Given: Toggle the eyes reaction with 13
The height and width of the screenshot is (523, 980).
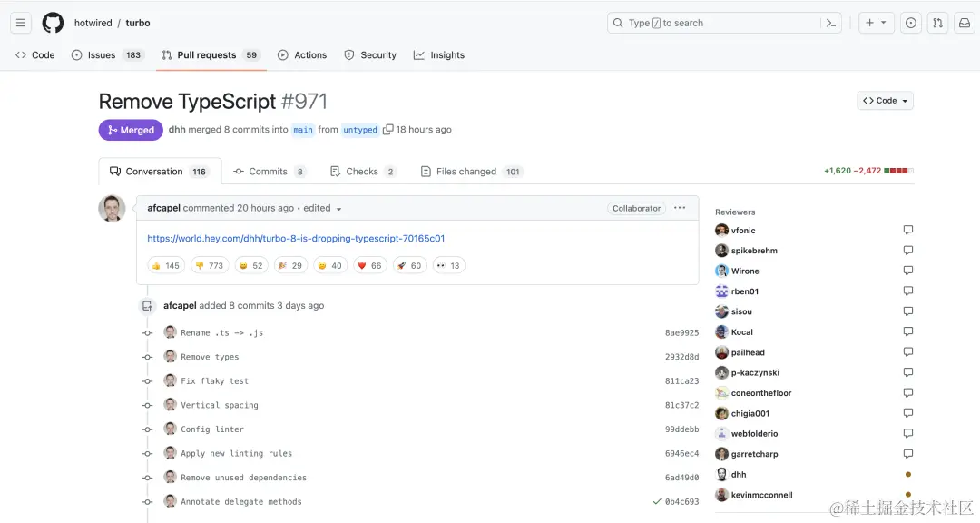Looking at the screenshot, I should 448,265.
